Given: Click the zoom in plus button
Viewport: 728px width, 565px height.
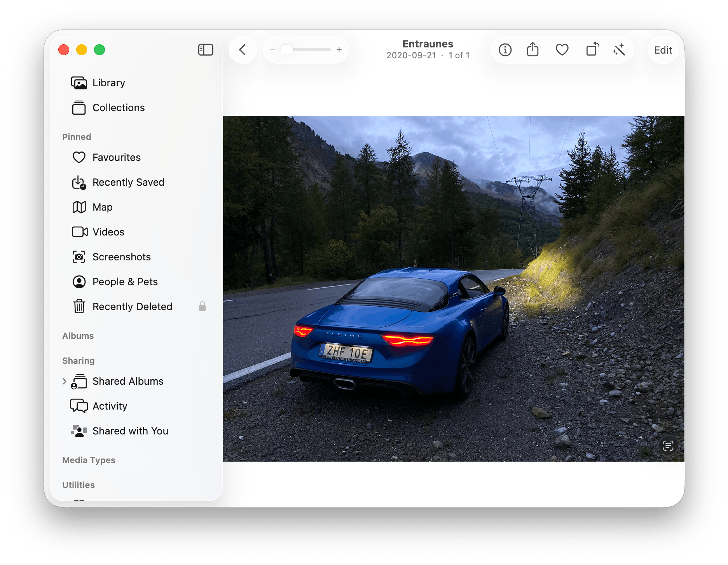Looking at the screenshot, I should click(339, 50).
